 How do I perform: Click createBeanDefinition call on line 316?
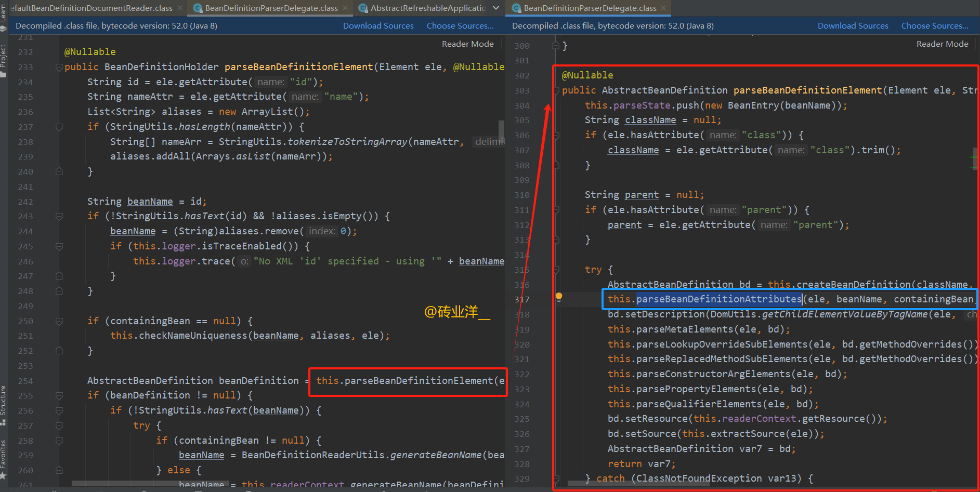pyautogui.click(x=854, y=285)
